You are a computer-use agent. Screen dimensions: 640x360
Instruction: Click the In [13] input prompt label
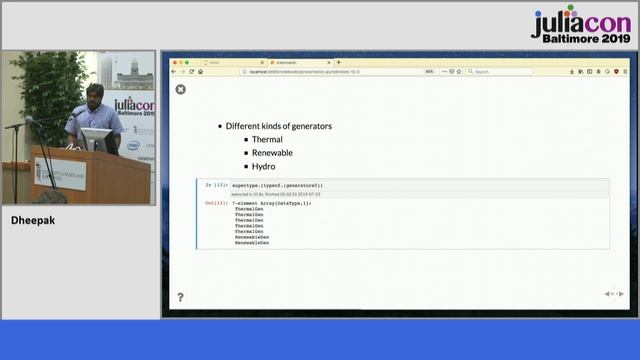pos(216,185)
